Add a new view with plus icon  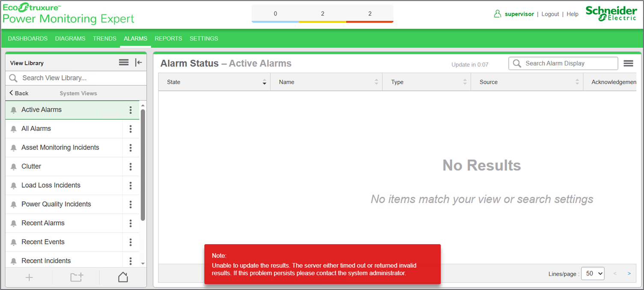tap(29, 278)
